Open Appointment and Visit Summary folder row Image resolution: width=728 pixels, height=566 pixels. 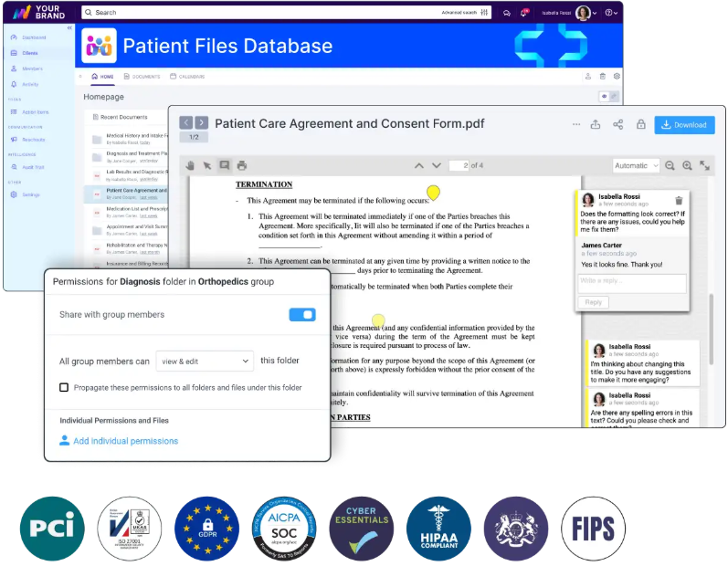[127, 230]
